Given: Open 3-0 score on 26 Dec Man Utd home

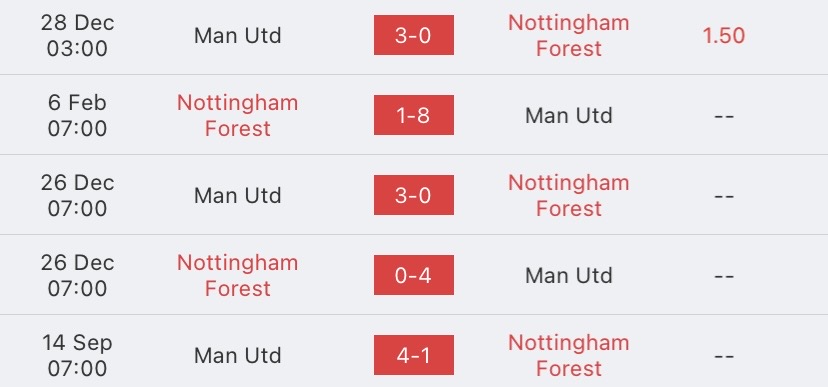Looking at the screenshot, I should point(413,195).
